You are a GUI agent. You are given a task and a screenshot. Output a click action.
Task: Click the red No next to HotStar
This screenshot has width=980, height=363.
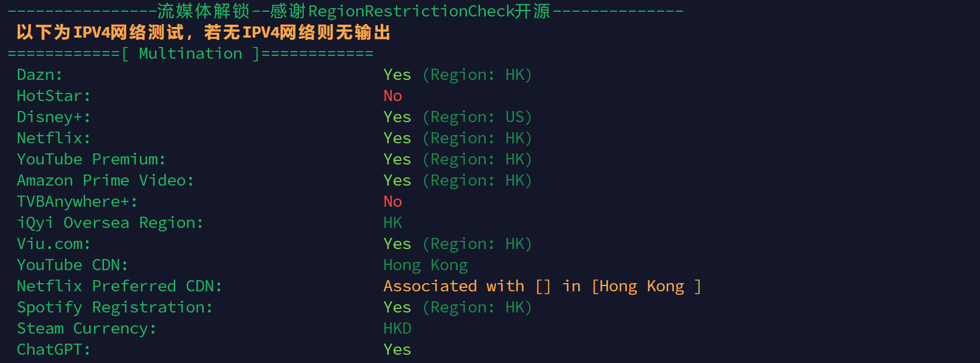[x=392, y=96]
